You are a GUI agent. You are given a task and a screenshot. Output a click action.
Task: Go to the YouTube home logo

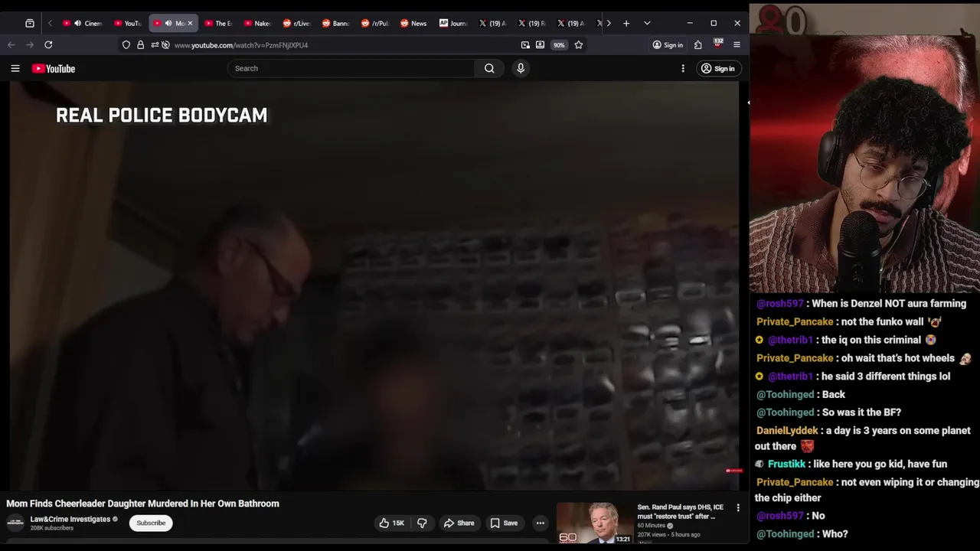[54, 69]
